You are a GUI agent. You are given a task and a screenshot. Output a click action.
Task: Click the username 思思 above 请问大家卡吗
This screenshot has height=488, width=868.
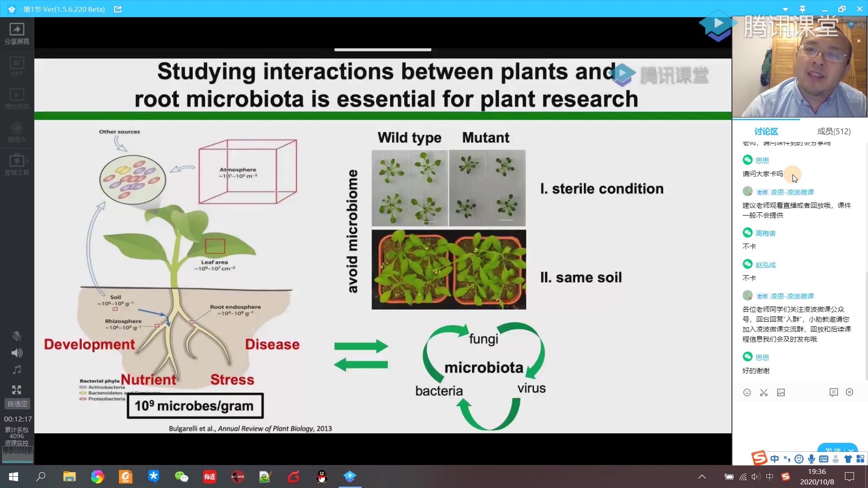point(762,160)
